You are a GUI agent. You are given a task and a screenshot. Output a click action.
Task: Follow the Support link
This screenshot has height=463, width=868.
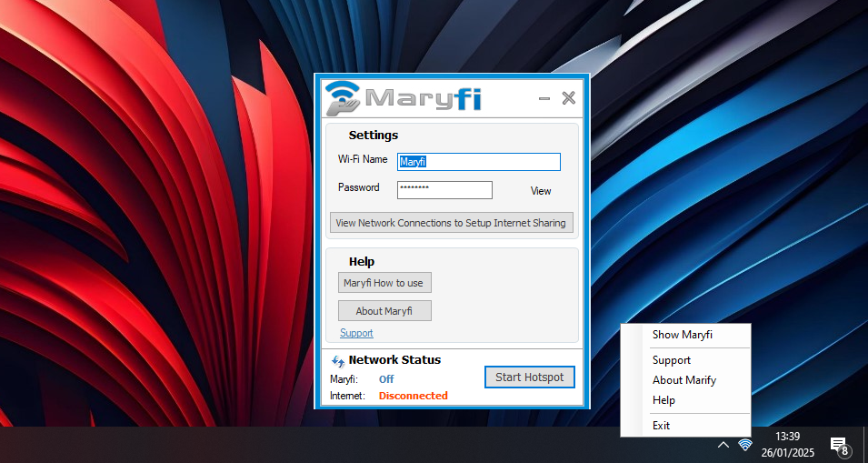356,333
